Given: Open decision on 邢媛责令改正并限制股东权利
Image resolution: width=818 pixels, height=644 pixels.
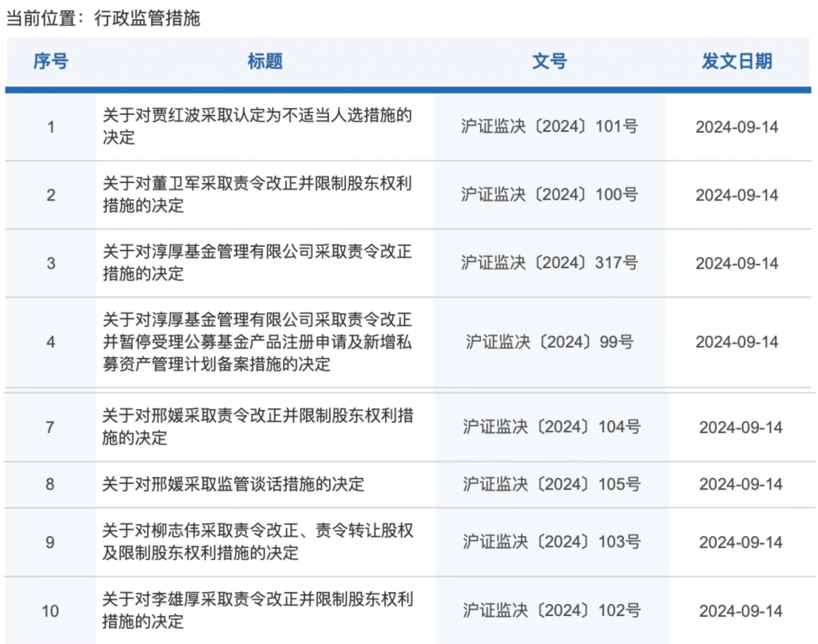Looking at the screenshot, I should (x=258, y=427).
